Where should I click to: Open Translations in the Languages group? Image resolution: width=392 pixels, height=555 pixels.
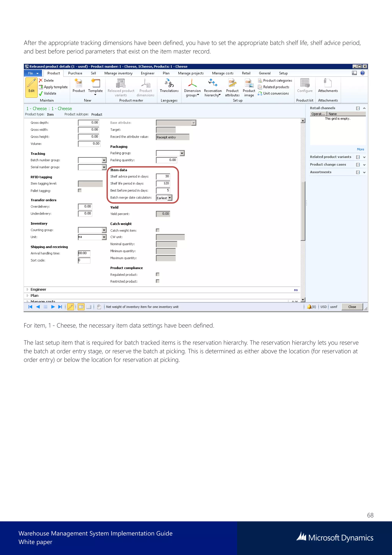pos(169,86)
